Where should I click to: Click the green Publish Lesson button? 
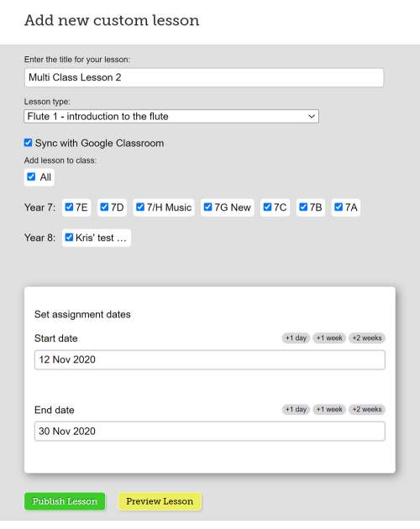[65, 501]
